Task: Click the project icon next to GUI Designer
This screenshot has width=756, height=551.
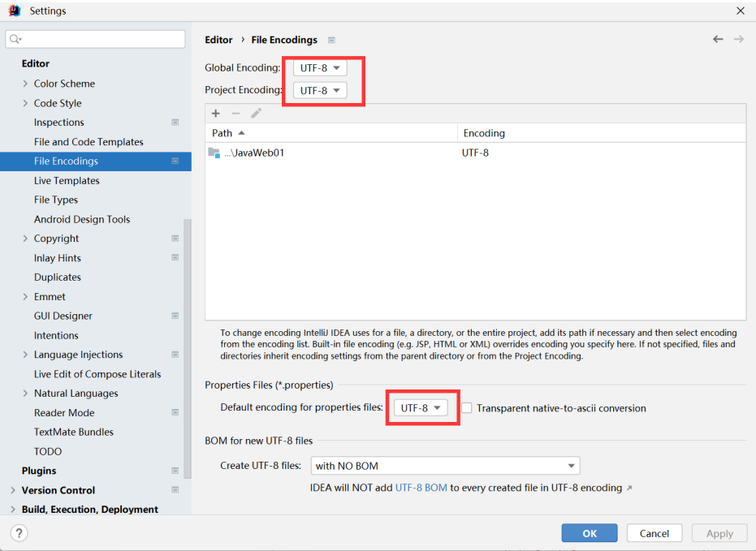Action: [x=175, y=316]
